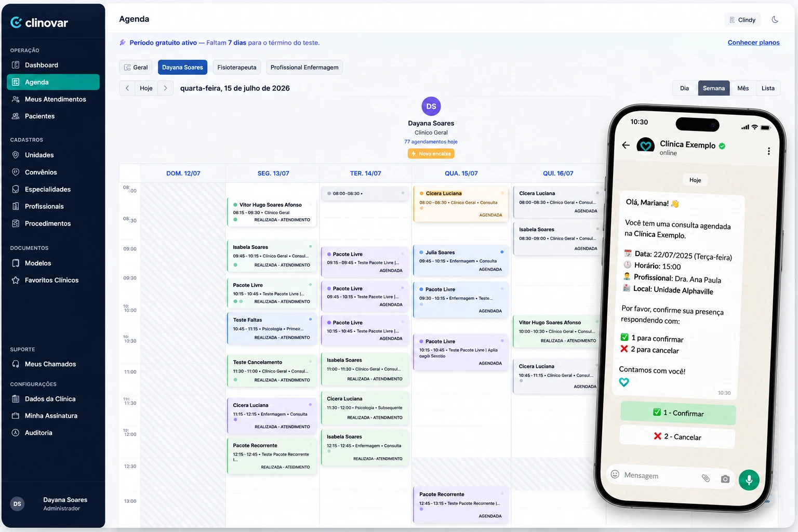Open Isabela Soares 08:30 Thursday appointment

click(557, 238)
